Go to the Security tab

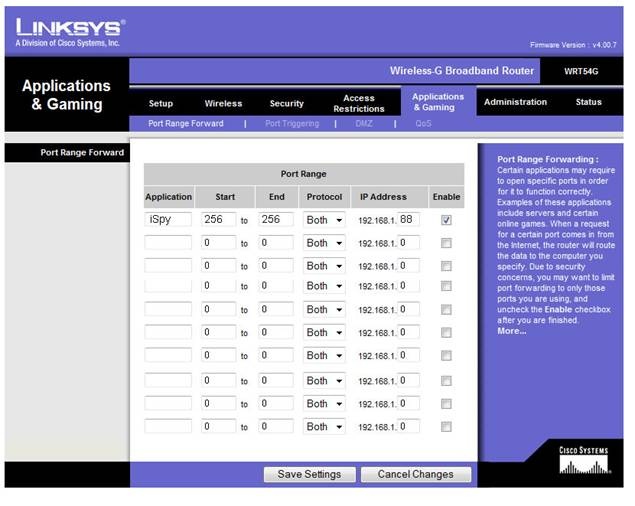[287, 103]
